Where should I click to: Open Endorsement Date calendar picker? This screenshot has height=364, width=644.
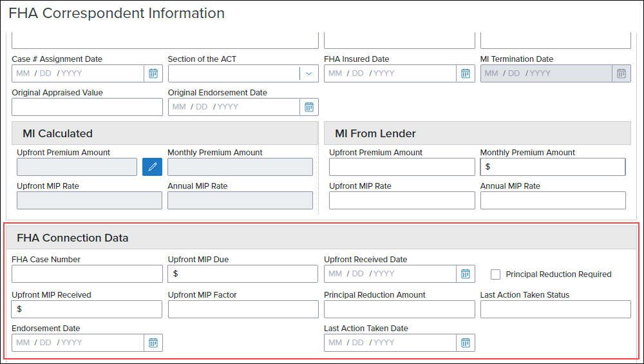point(153,343)
